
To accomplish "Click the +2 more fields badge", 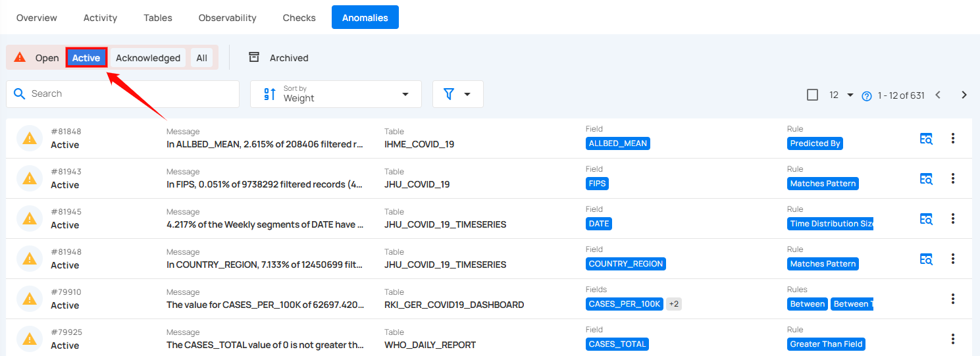I will 673,304.
